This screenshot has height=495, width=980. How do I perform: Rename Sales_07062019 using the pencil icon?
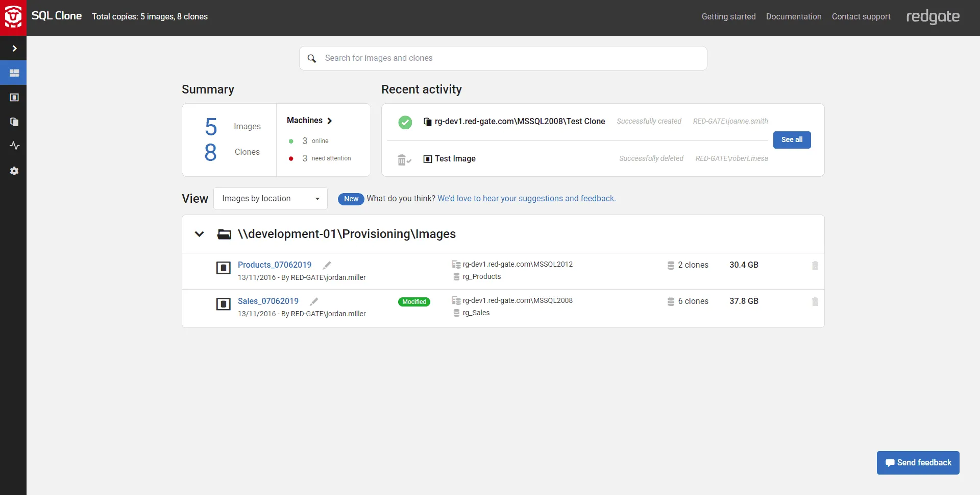(314, 301)
